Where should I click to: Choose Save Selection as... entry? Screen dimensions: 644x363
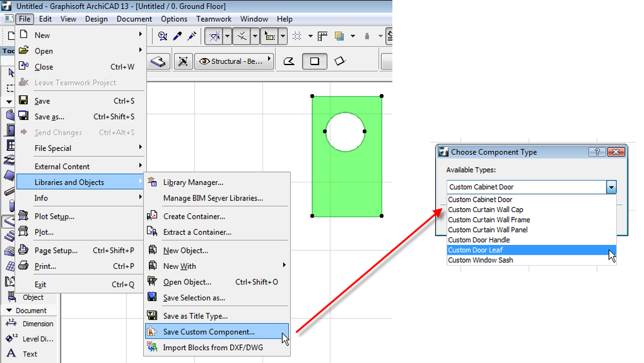217,298
